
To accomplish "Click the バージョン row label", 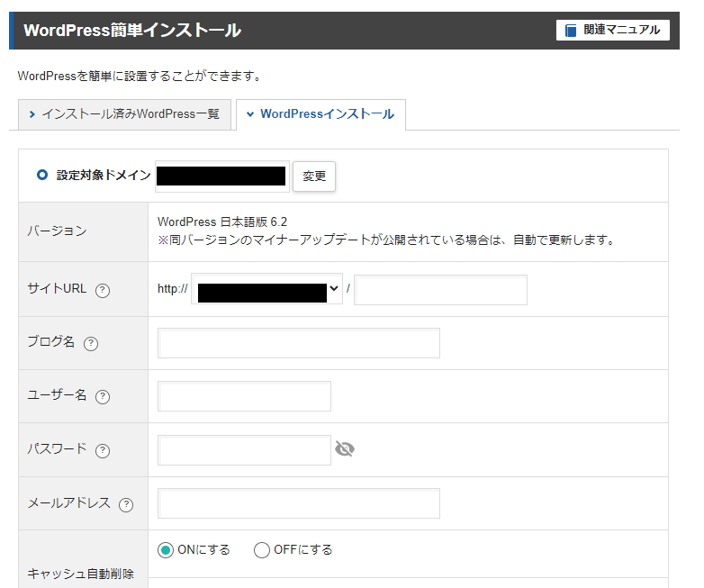I will pos(57,231).
